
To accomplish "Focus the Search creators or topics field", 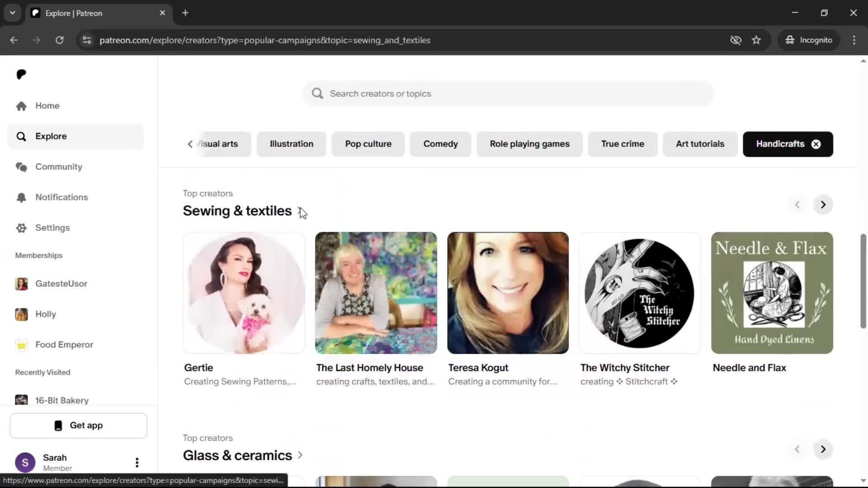I will (508, 94).
